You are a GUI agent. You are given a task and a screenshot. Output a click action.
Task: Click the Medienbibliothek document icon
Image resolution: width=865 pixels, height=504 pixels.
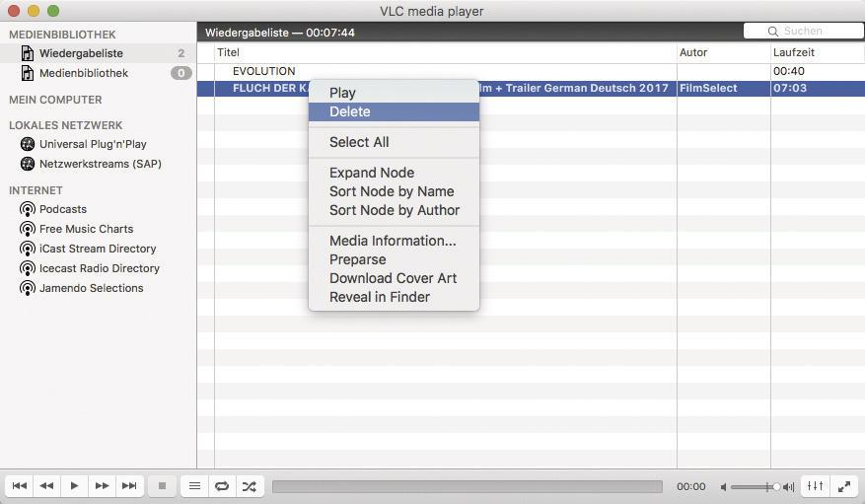(x=27, y=73)
